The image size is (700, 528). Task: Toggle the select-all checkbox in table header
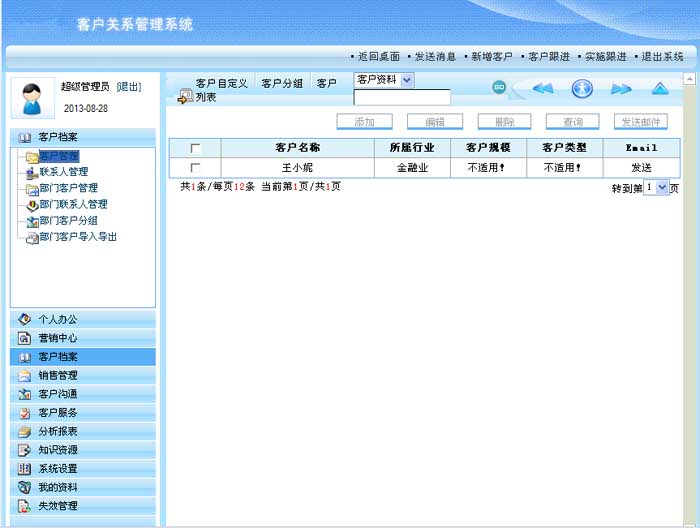[x=195, y=148]
